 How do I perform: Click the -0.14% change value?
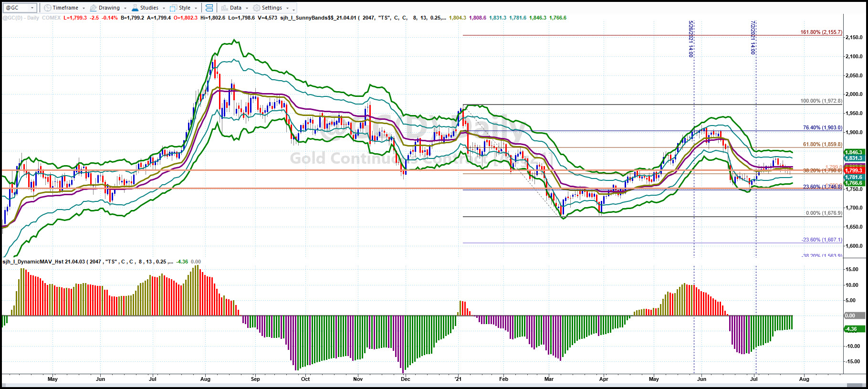[110, 18]
